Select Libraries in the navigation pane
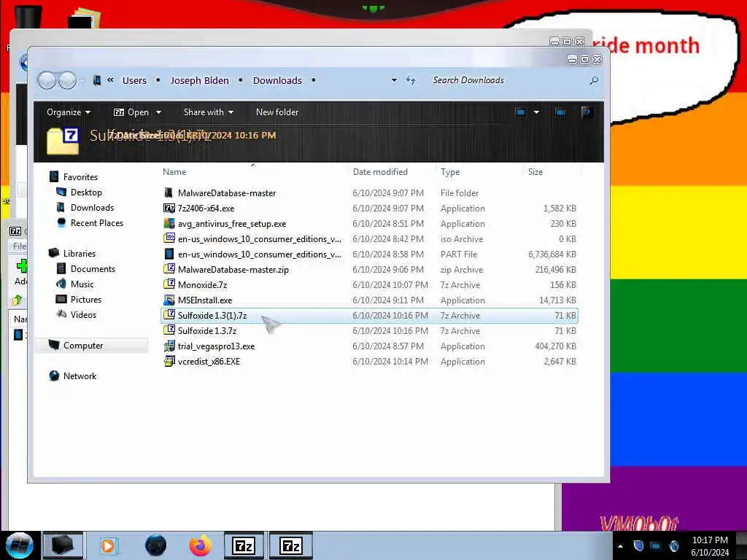Viewport: 747px width, 560px height. click(79, 253)
